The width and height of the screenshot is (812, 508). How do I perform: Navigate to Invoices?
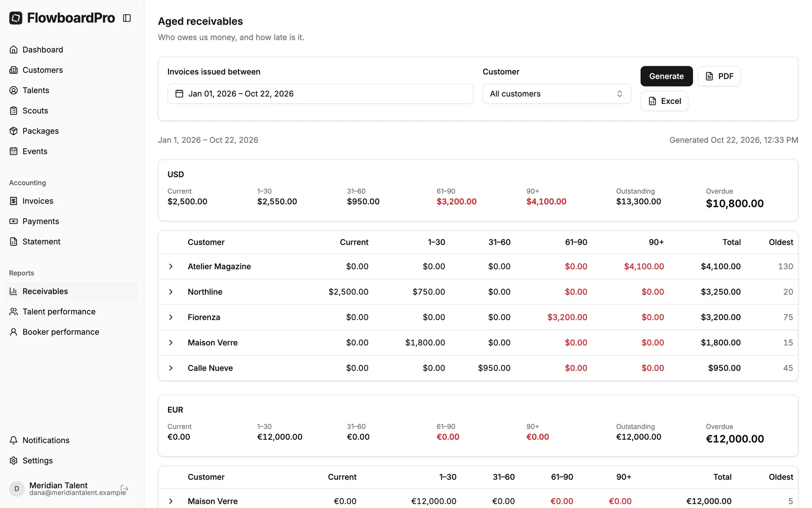click(72, 201)
